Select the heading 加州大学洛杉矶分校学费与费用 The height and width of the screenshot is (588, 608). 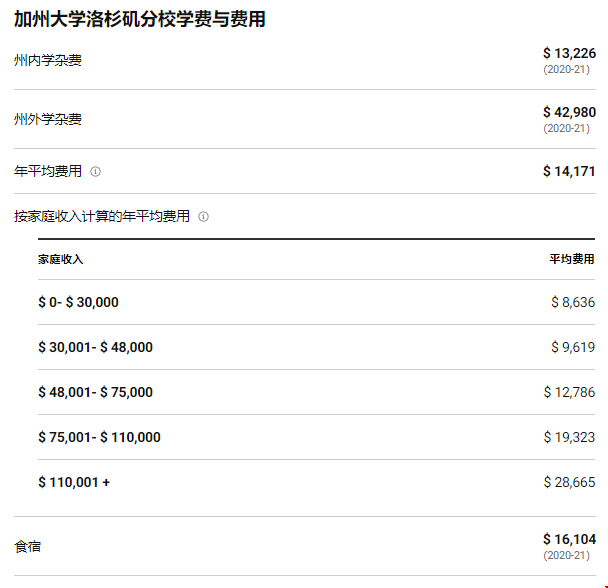[x=140, y=19]
